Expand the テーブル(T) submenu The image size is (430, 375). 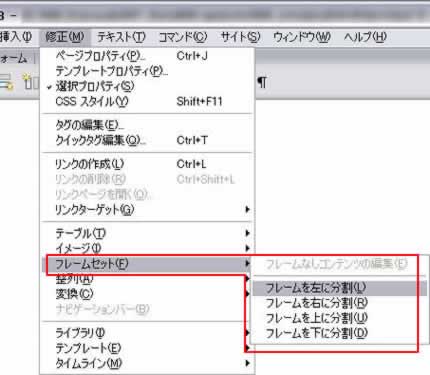coord(147,233)
